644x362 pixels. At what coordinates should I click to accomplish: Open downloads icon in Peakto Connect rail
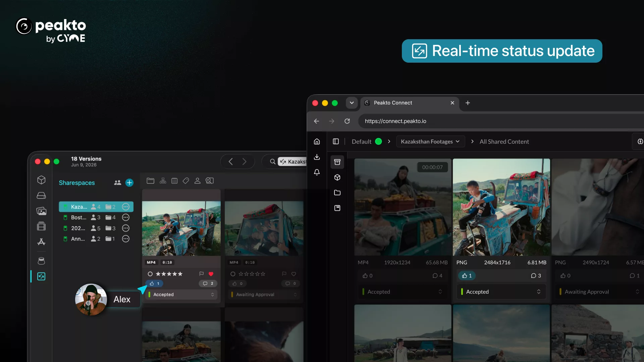click(317, 157)
